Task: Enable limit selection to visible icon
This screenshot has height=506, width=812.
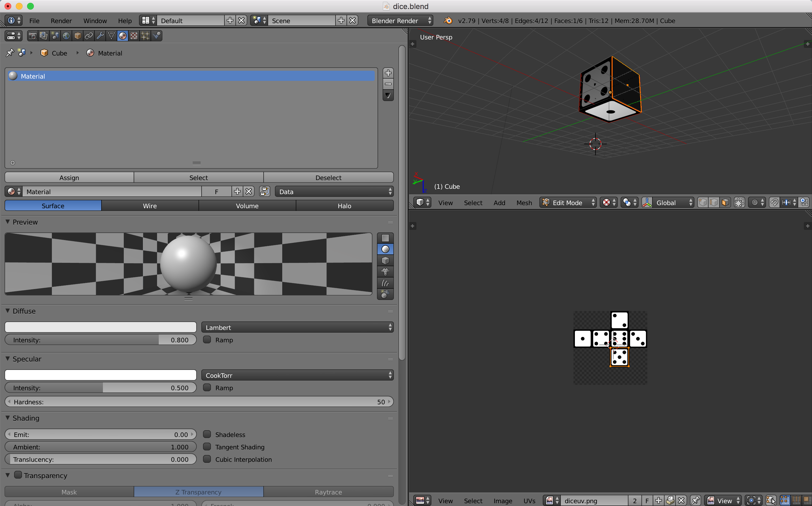Action: 739,203
